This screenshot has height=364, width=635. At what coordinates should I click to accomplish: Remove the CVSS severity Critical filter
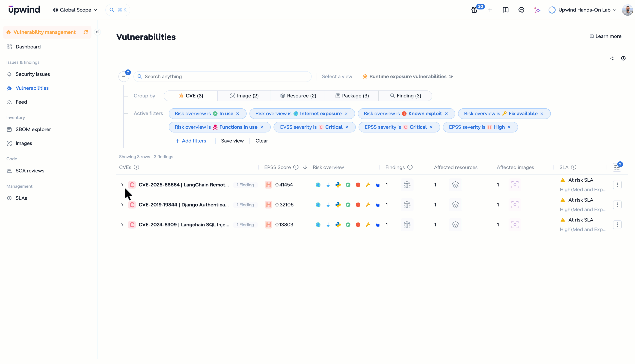click(347, 127)
